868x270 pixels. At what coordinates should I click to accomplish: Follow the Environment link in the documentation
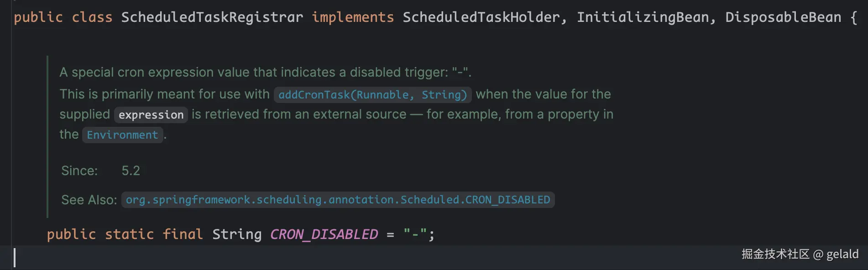(x=122, y=135)
